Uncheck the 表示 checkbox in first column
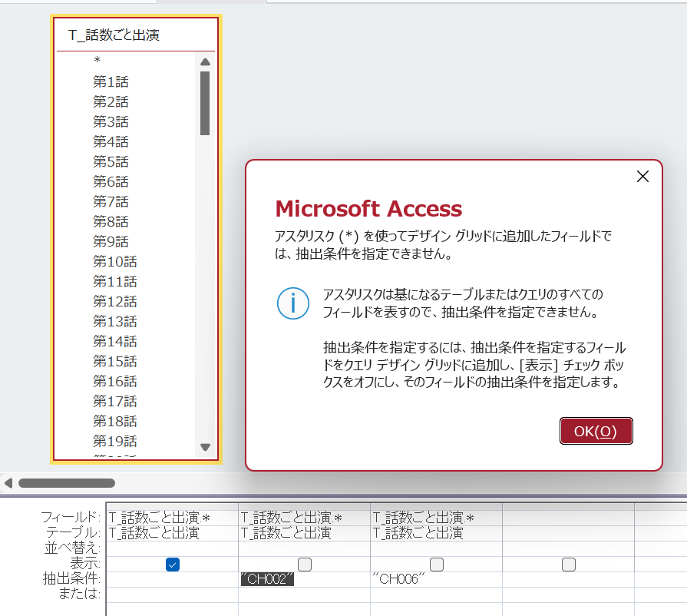687x616 pixels. pos(173,565)
